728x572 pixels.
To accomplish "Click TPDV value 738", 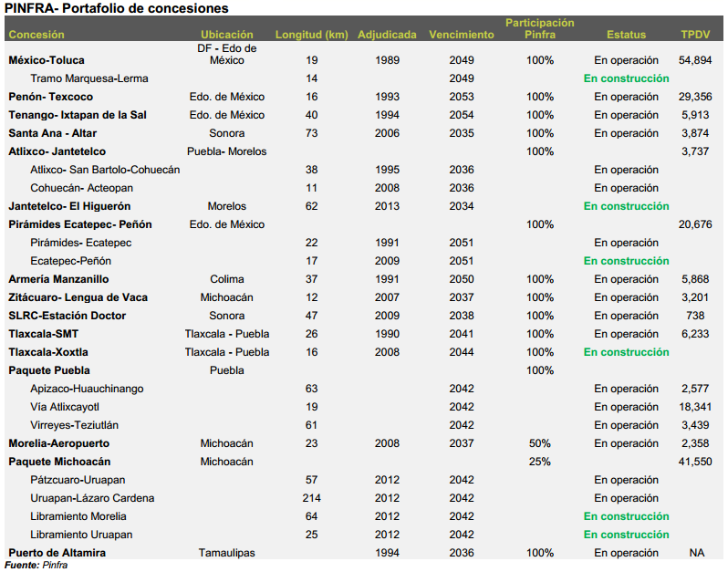I will pos(695,316).
